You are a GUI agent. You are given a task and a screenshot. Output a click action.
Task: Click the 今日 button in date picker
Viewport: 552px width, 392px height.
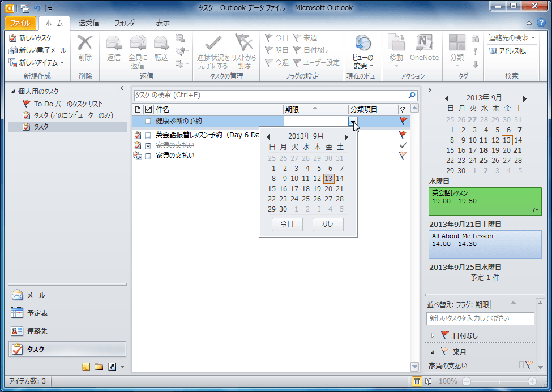[287, 224]
